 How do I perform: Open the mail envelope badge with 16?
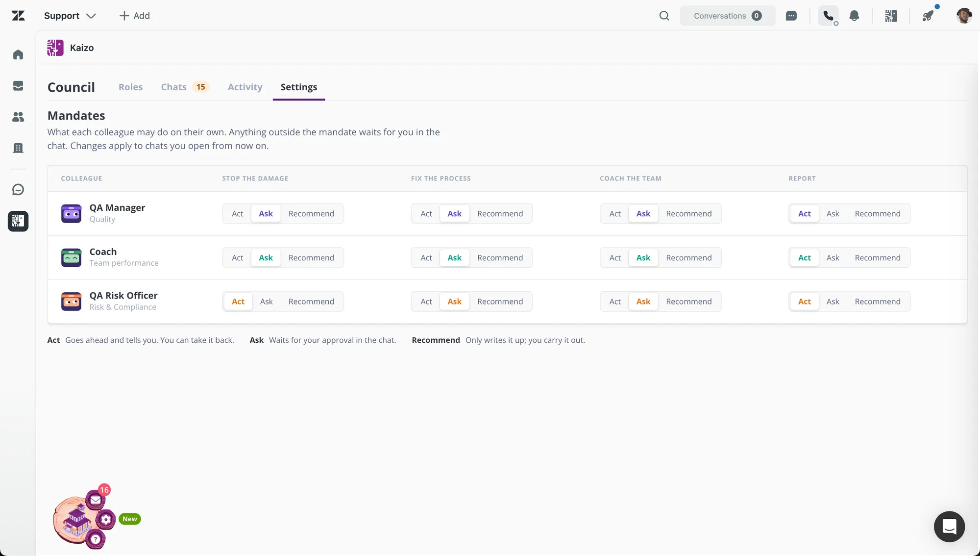pyautogui.click(x=96, y=500)
